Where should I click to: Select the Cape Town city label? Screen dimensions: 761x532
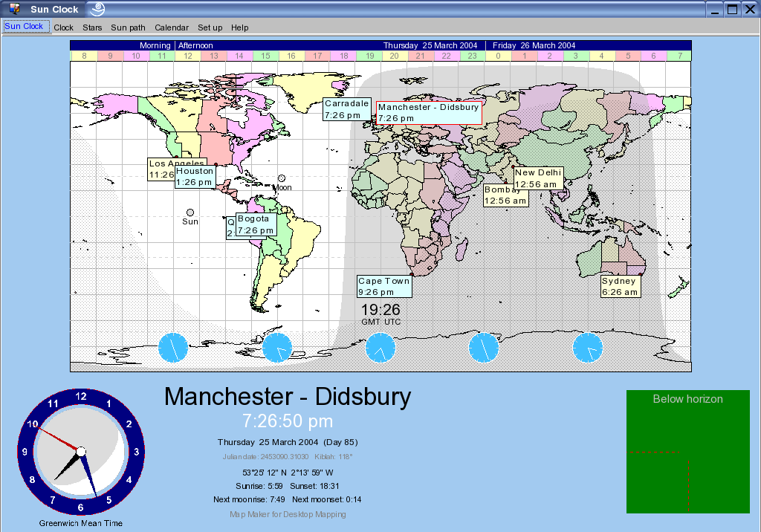(x=384, y=286)
